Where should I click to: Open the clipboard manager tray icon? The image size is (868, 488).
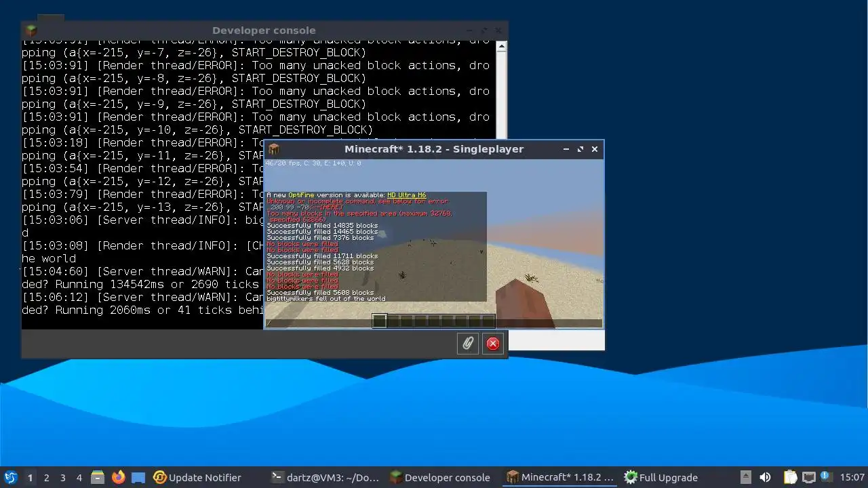click(791, 477)
